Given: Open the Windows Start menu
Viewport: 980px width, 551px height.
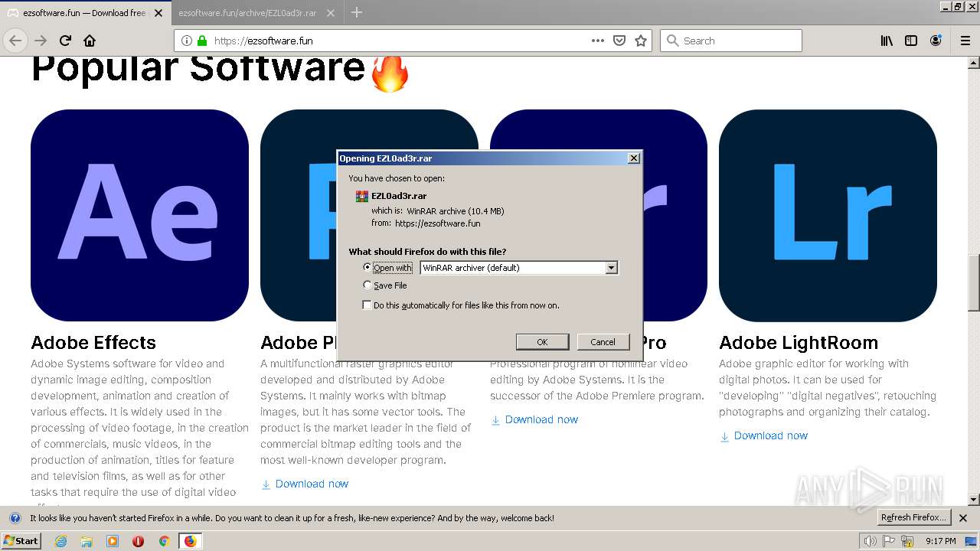Looking at the screenshot, I should click(x=21, y=541).
